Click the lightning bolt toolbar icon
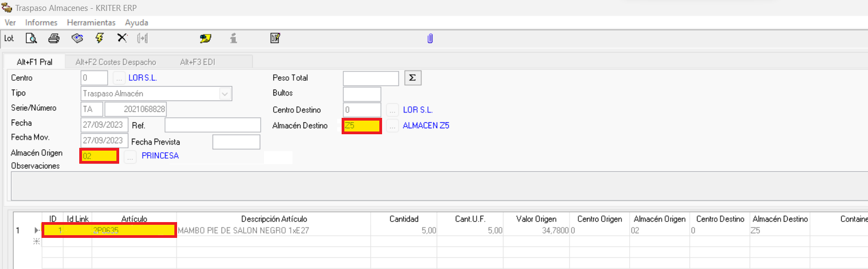The image size is (868, 269). pyautogui.click(x=99, y=38)
